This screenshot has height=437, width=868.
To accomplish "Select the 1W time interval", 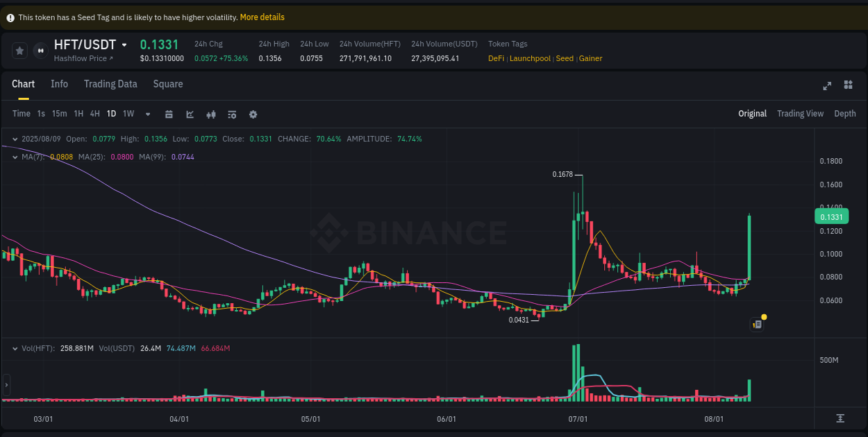I will pos(128,114).
